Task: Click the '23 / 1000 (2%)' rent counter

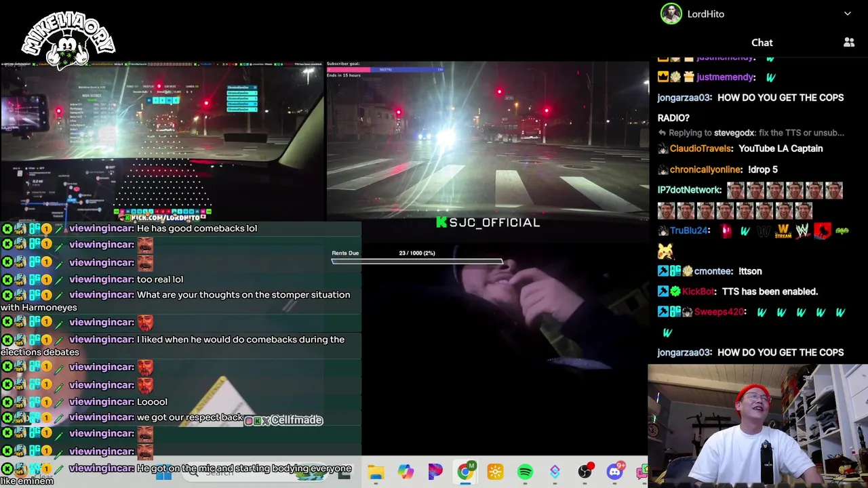Action: pyautogui.click(x=417, y=253)
